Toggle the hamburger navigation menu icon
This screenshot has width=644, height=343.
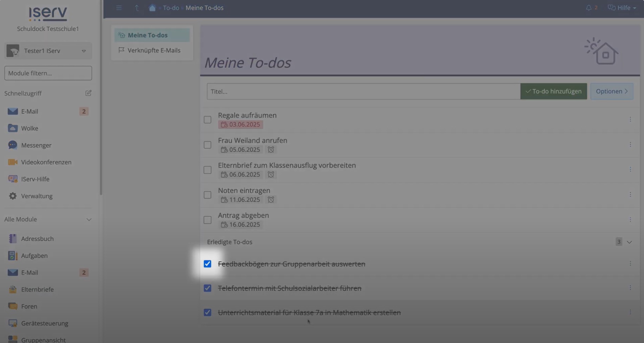(119, 8)
